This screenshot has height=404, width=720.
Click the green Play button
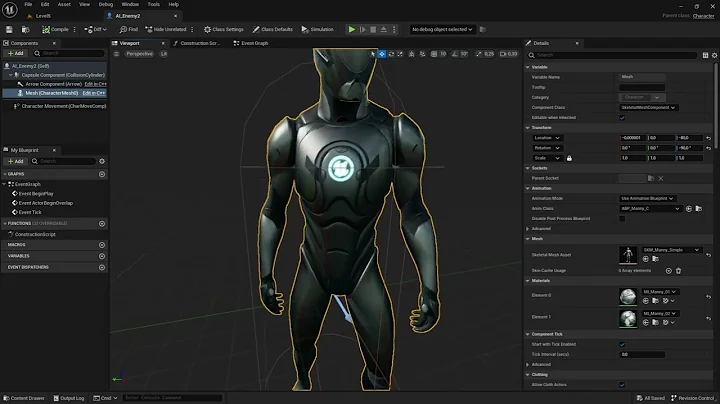coord(352,29)
